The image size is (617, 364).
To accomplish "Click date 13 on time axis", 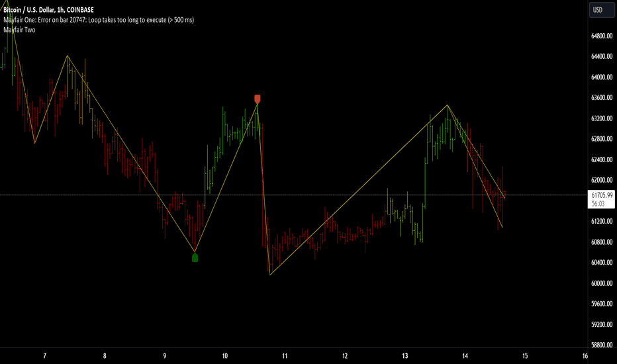I will (405, 356).
